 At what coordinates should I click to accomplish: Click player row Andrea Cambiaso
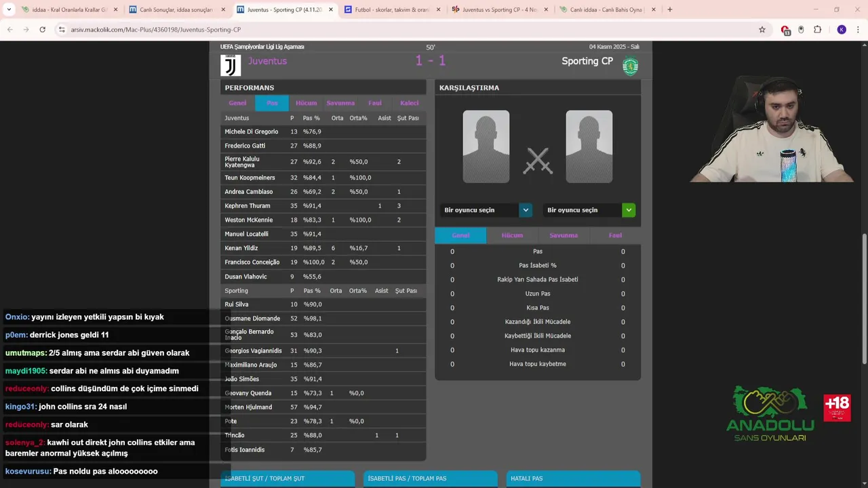tap(323, 192)
